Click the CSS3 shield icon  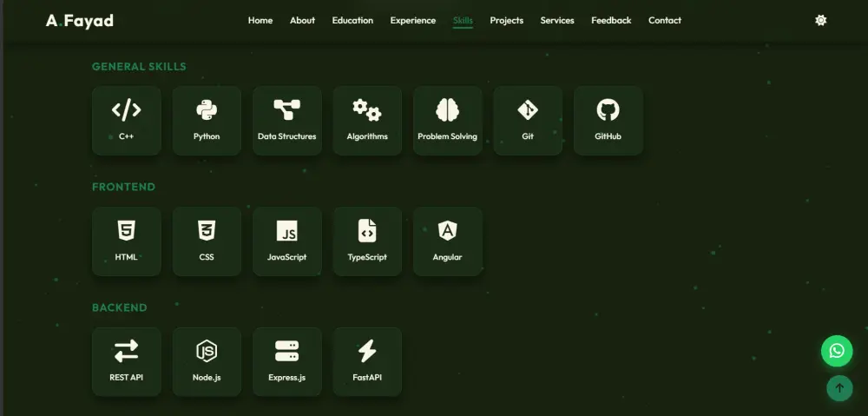pos(207,230)
